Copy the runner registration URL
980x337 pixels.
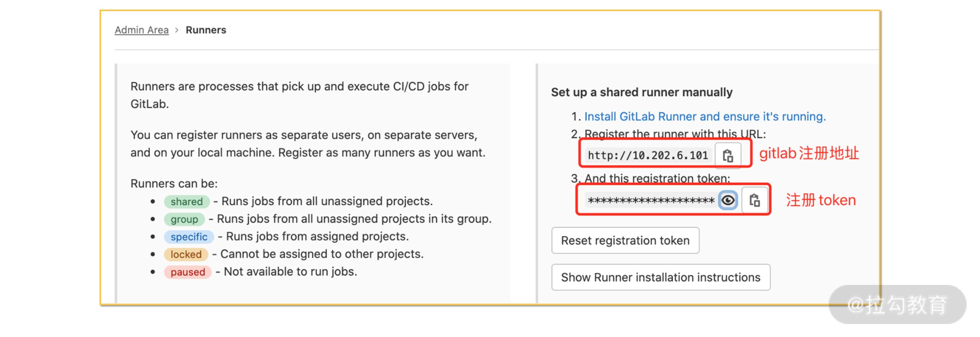728,155
